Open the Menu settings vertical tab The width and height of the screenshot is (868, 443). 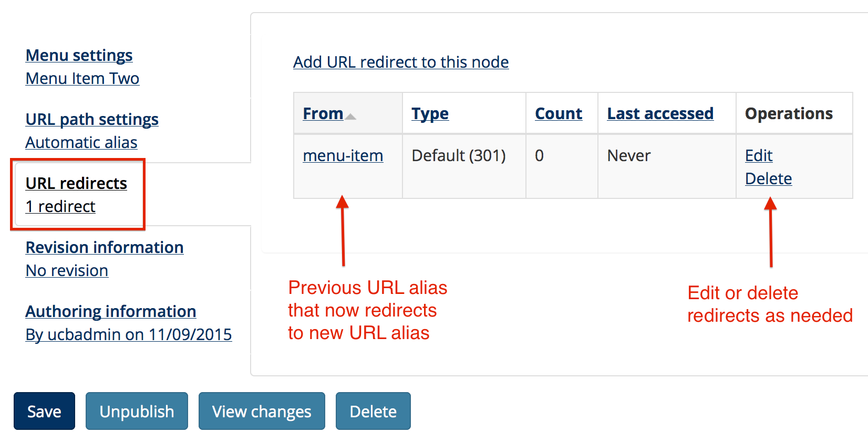[79, 55]
